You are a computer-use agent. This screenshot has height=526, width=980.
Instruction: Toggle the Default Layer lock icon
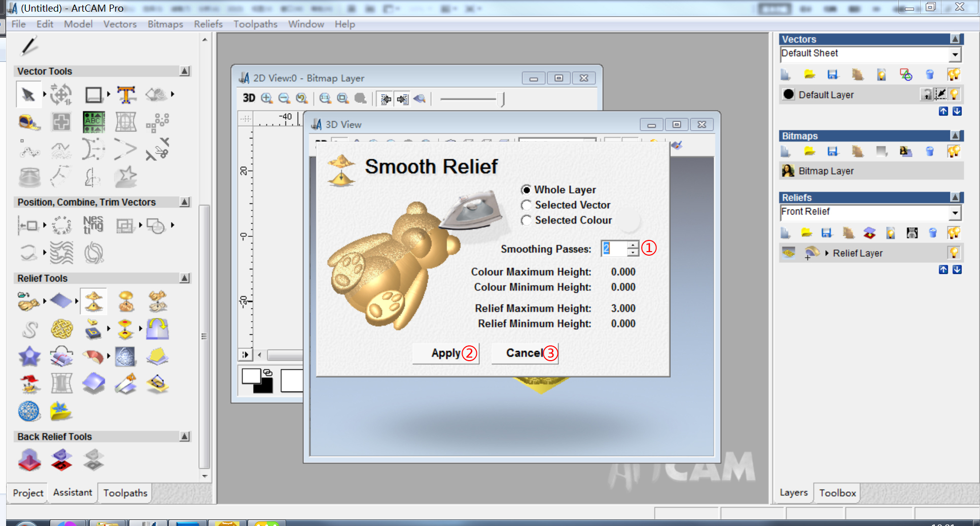coord(927,94)
